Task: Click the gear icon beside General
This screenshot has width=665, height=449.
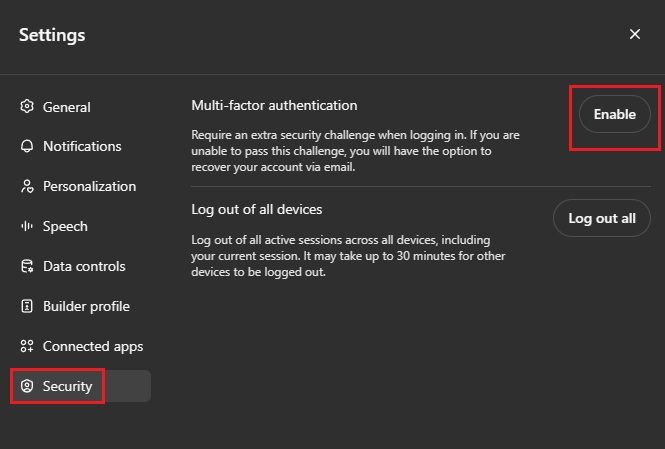Action: (x=27, y=107)
